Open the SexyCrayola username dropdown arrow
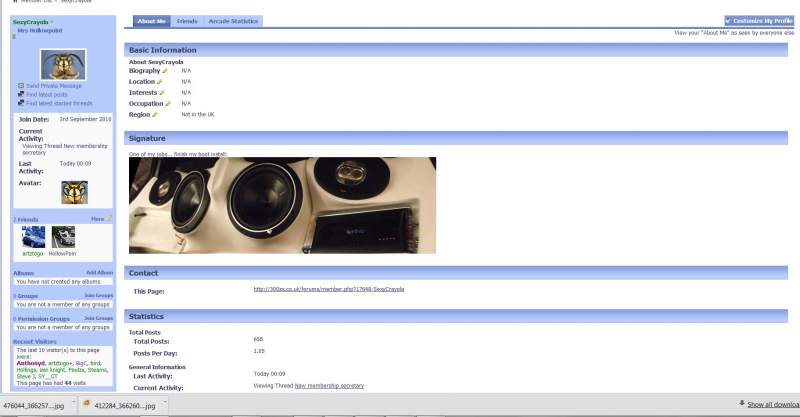 pyautogui.click(x=52, y=21)
